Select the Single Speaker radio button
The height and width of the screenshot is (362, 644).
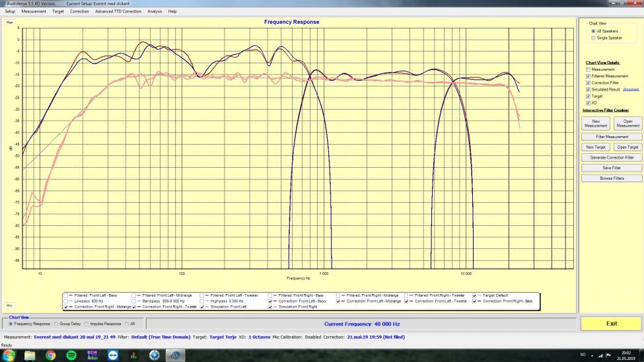tap(592, 38)
